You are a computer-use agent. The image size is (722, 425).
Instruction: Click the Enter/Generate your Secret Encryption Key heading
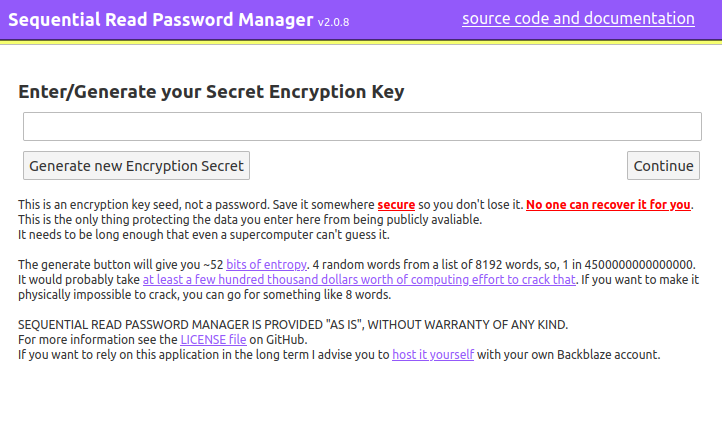coord(211,92)
